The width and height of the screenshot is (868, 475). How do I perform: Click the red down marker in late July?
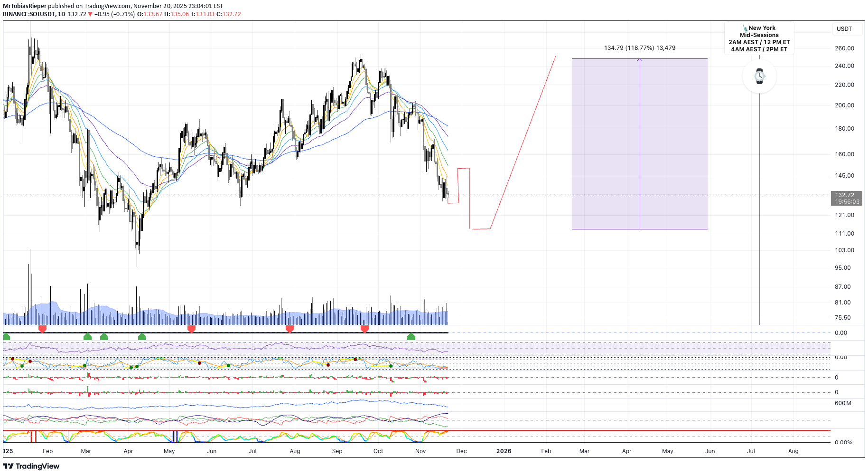(289, 329)
